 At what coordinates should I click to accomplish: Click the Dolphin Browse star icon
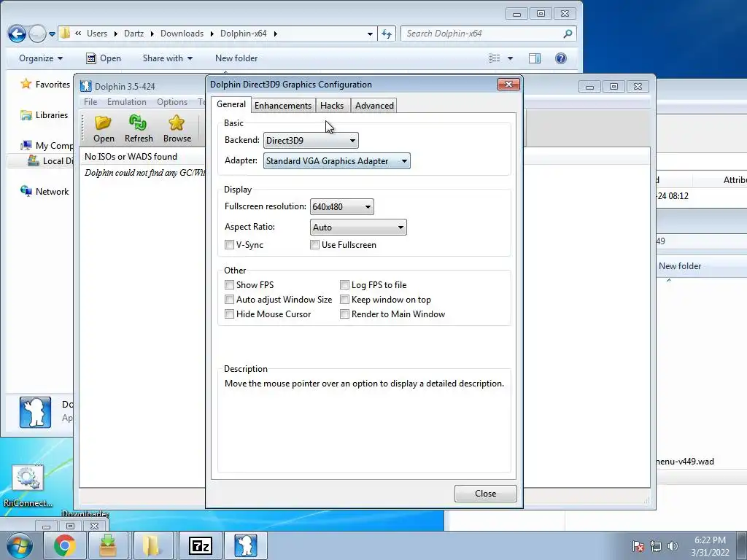point(177,122)
